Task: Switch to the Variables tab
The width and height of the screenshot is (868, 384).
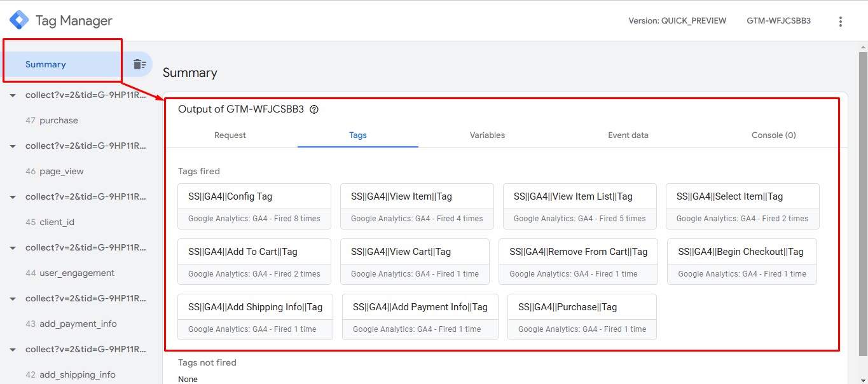Action: click(487, 135)
